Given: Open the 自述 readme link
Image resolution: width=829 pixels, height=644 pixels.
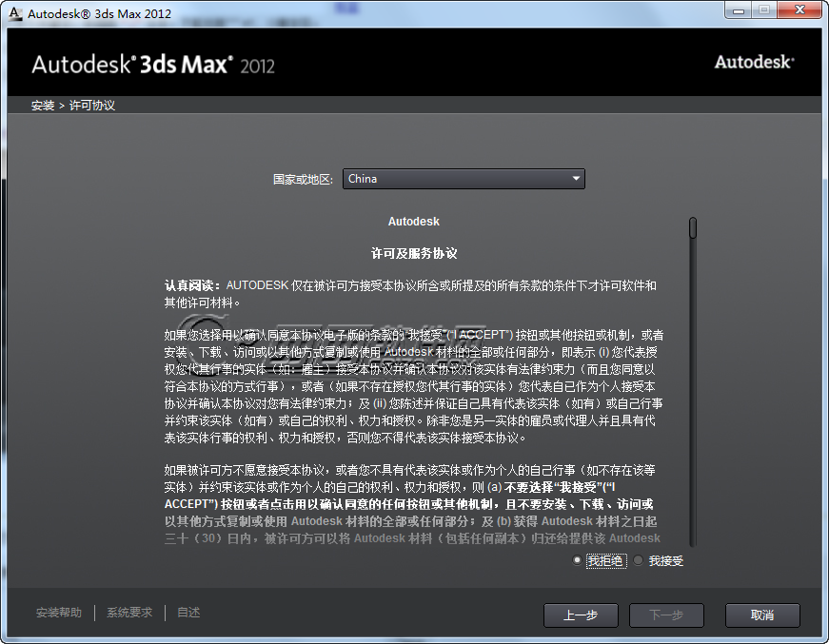Looking at the screenshot, I should 188,613.
